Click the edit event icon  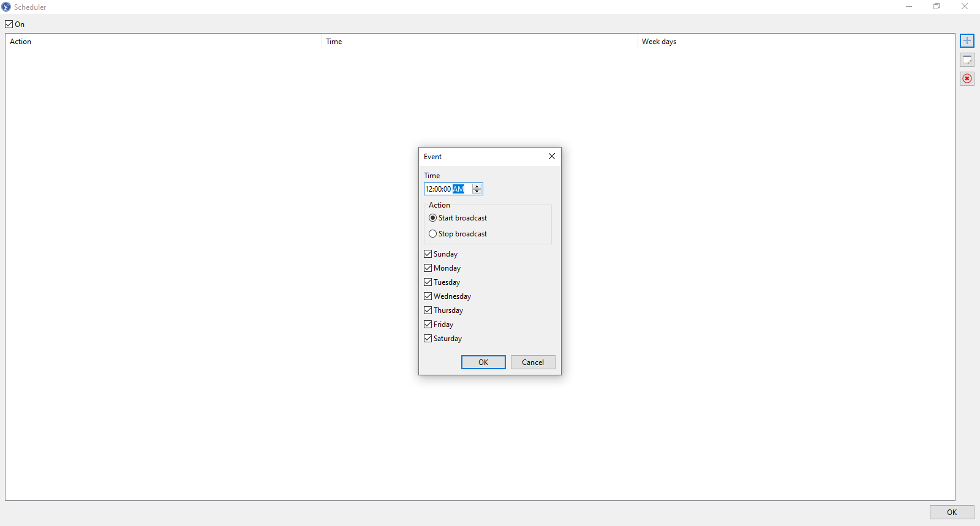point(967,60)
